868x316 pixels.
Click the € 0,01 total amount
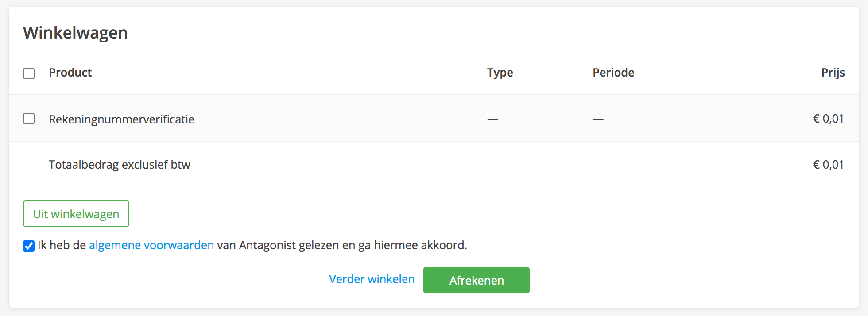(829, 164)
